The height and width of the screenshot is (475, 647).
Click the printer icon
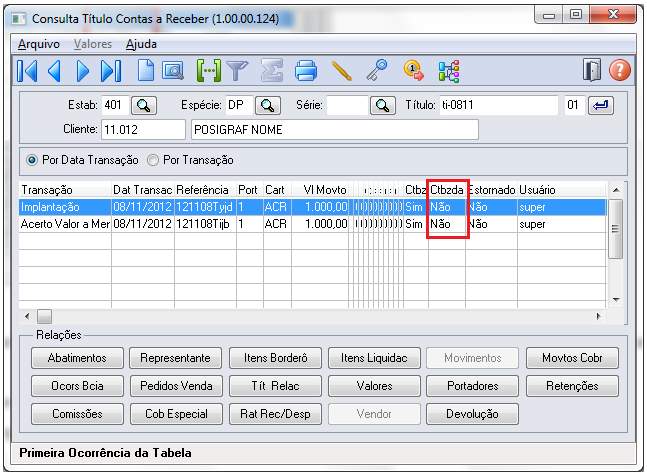click(x=306, y=70)
